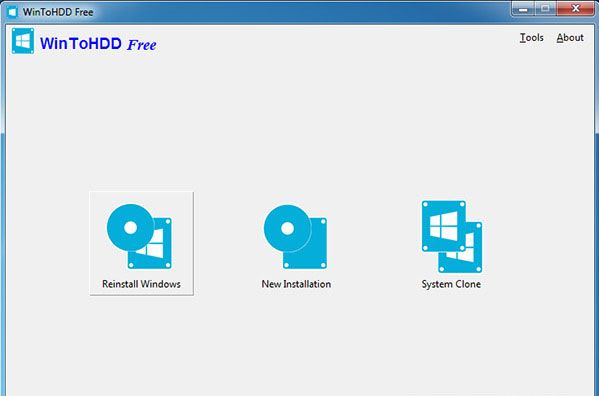This screenshot has height=396, width=599.
Task: Select the New Installation text label
Action: click(296, 284)
